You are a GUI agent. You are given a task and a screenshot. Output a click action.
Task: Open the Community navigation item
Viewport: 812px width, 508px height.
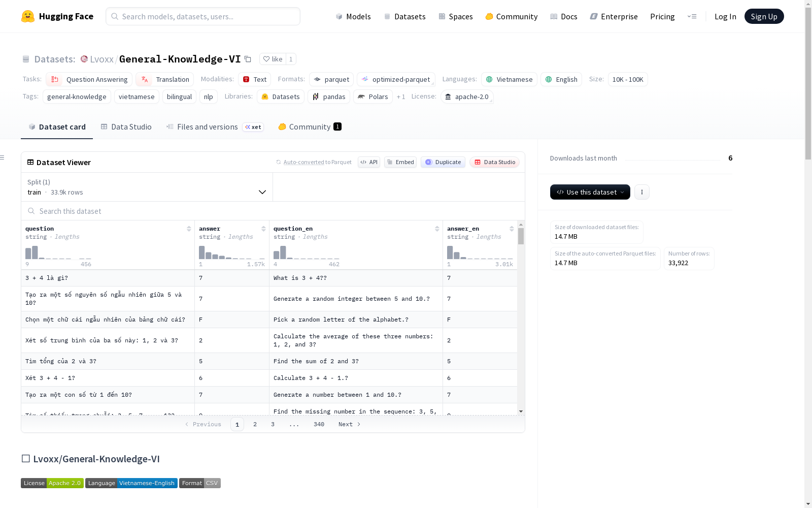512,16
